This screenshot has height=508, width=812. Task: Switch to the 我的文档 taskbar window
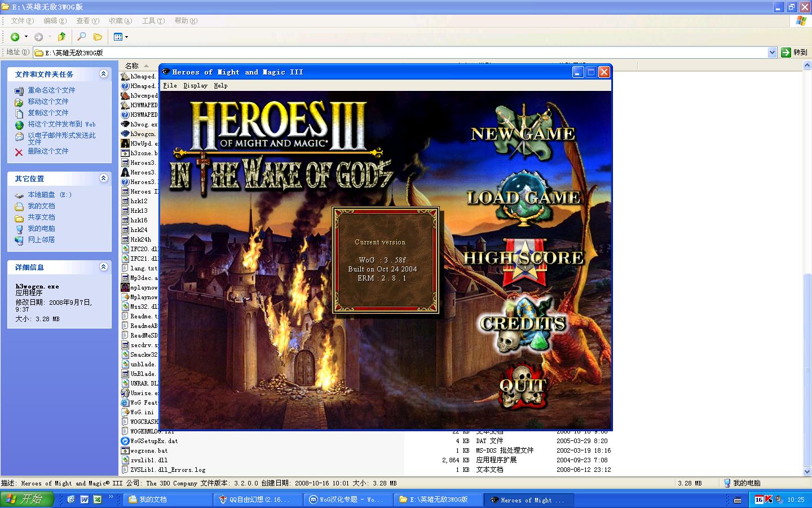point(167,500)
